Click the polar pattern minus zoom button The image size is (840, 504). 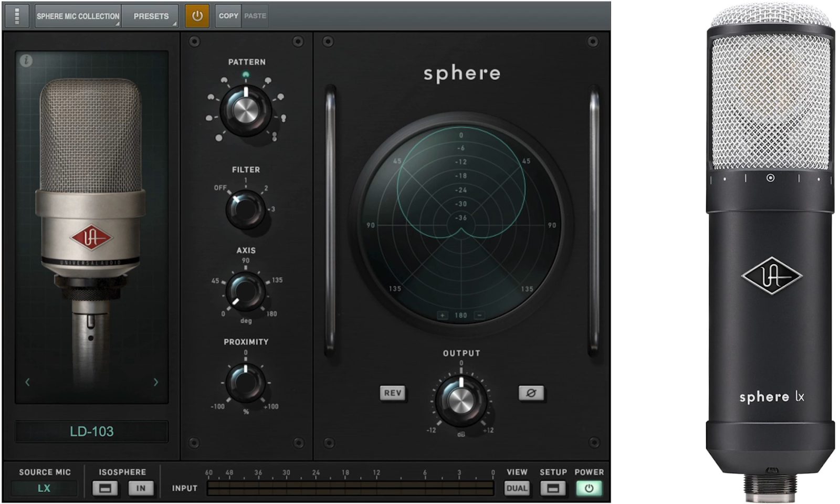479,316
